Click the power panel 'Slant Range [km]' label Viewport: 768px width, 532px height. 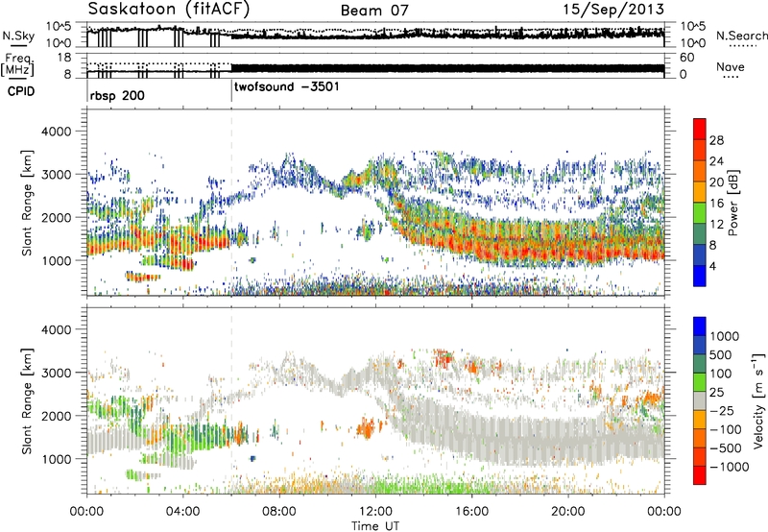point(27,203)
